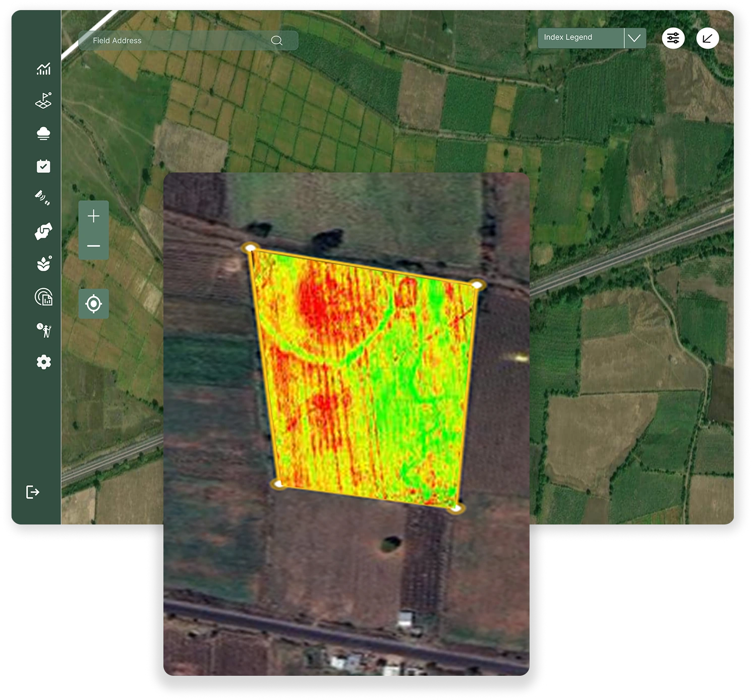Open the field flag map icon

coord(43,100)
